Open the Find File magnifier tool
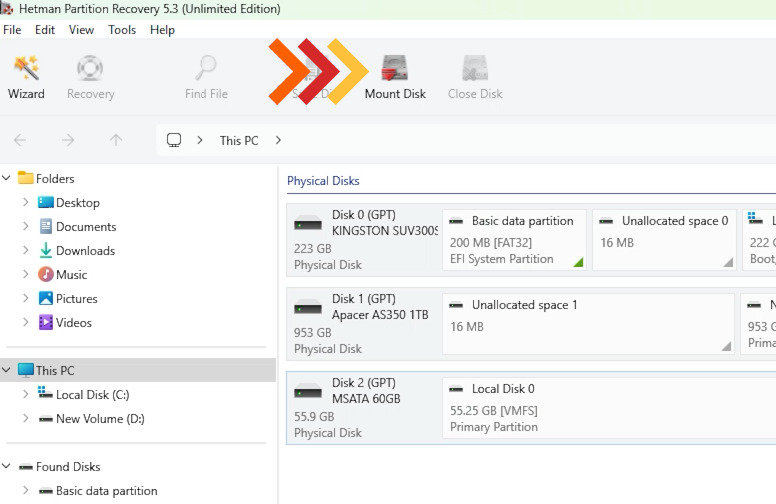Viewport: 776px width, 504px height. pos(206,68)
